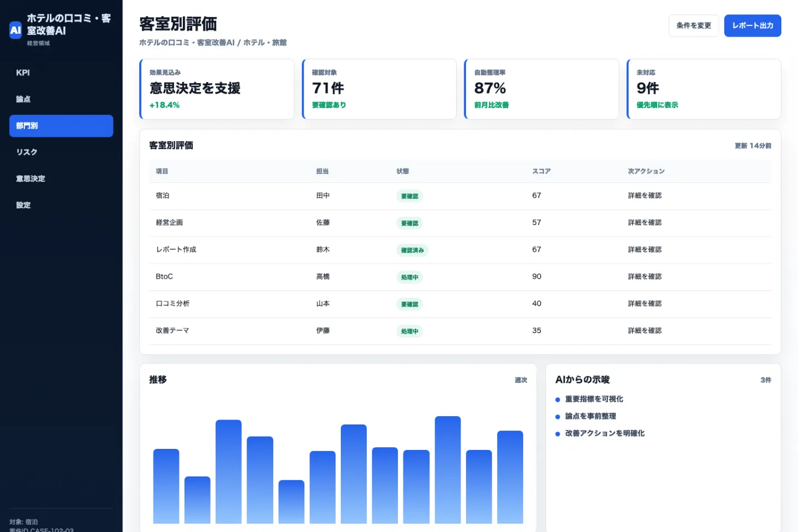Go to the リスク sidebar section
Image resolution: width=798 pixels, height=532 pixels.
(61, 152)
